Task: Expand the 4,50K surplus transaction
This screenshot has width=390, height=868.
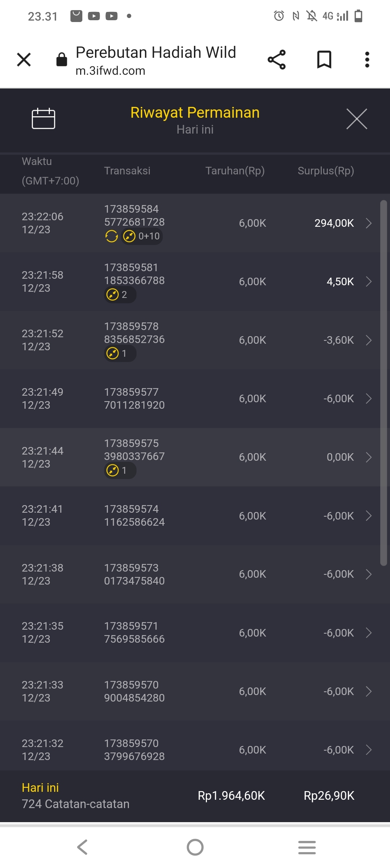Action: (369, 282)
